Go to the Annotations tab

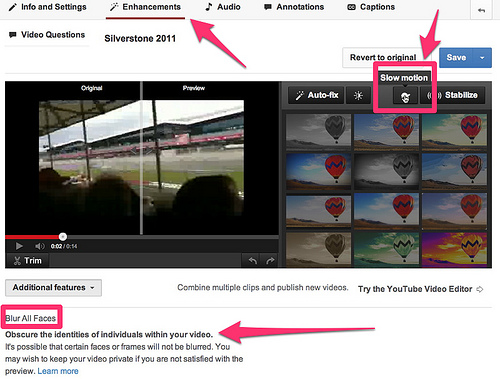pyautogui.click(x=294, y=7)
